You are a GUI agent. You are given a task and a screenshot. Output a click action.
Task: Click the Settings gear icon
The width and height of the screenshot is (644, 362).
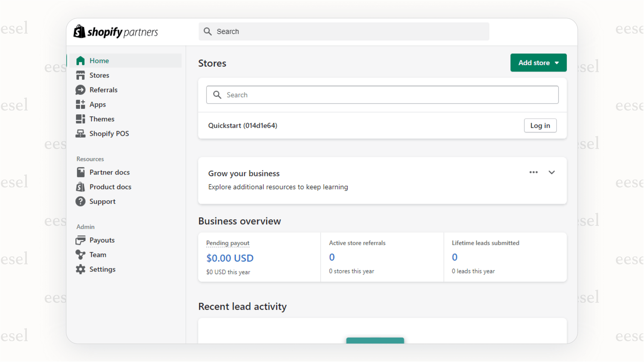coord(80,269)
